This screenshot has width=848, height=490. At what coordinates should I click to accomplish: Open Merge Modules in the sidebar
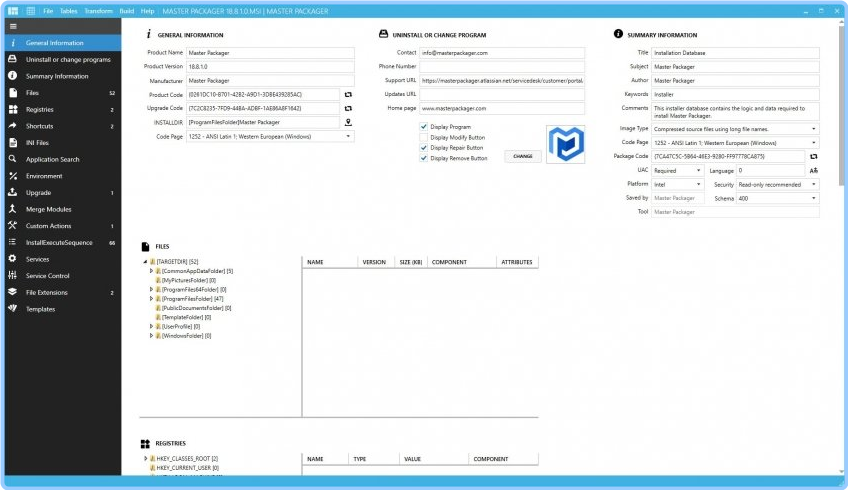[63, 209]
